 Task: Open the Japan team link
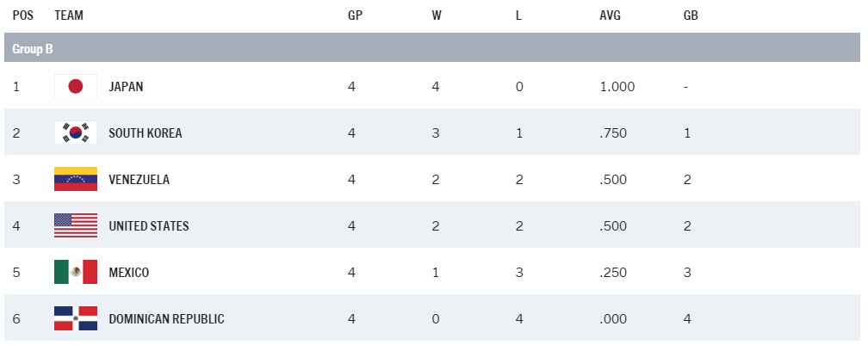click(126, 86)
